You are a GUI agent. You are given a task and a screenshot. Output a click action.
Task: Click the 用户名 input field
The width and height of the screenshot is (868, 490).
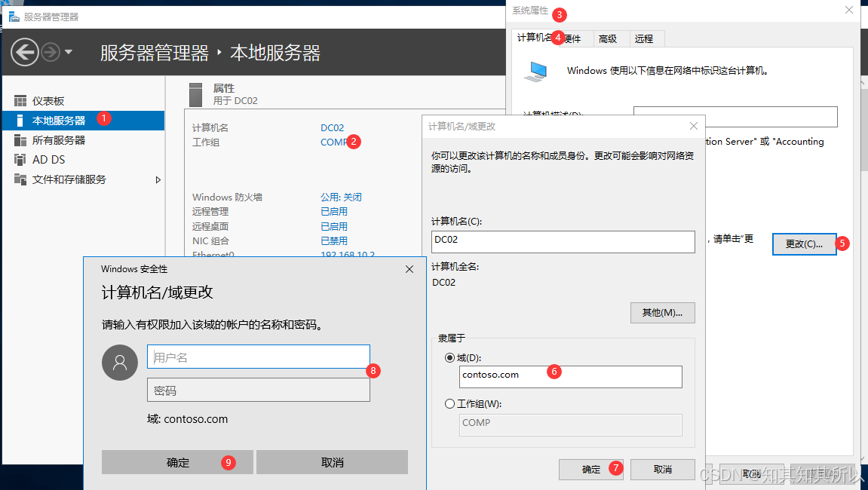coord(259,357)
